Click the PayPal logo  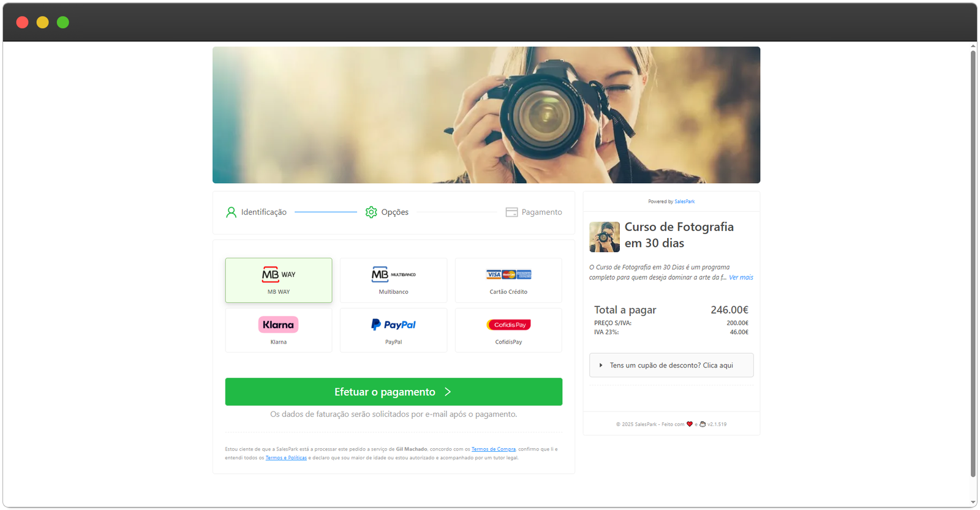[x=393, y=324]
